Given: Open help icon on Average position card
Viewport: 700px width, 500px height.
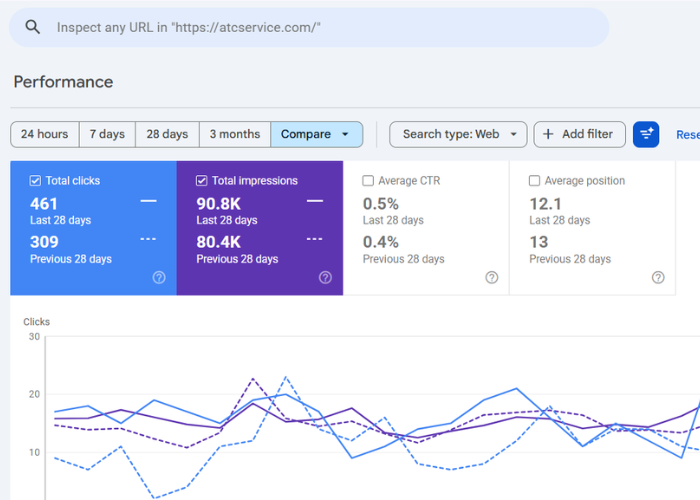Looking at the screenshot, I should 658,278.
